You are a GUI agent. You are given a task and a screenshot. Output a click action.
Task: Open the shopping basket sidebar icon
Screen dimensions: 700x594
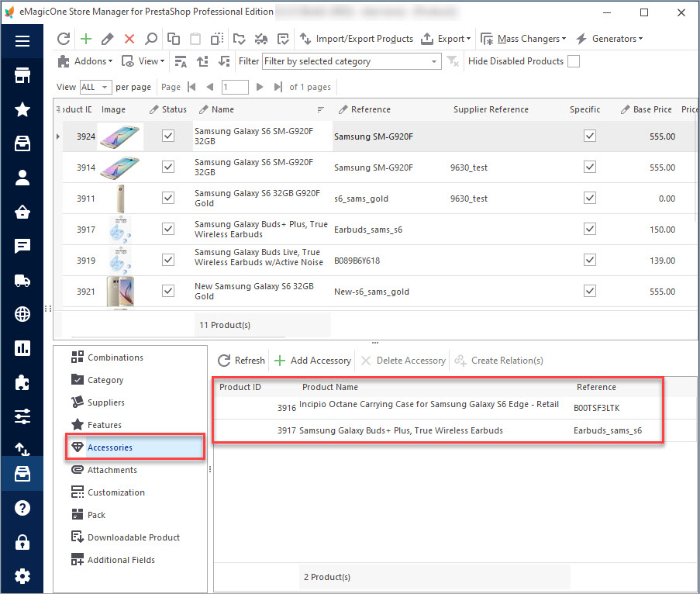22,212
